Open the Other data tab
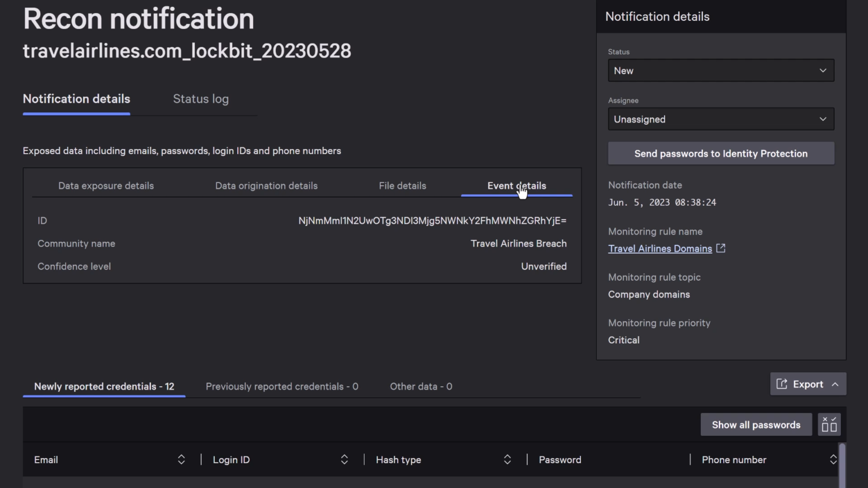This screenshot has height=488, width=868. click(x=420, y=386)
